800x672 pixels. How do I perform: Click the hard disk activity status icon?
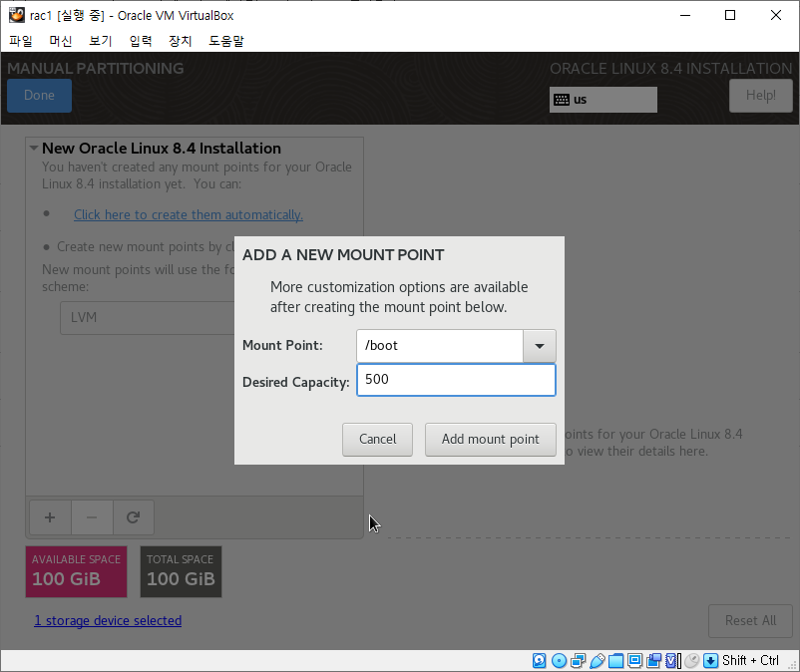540,661
